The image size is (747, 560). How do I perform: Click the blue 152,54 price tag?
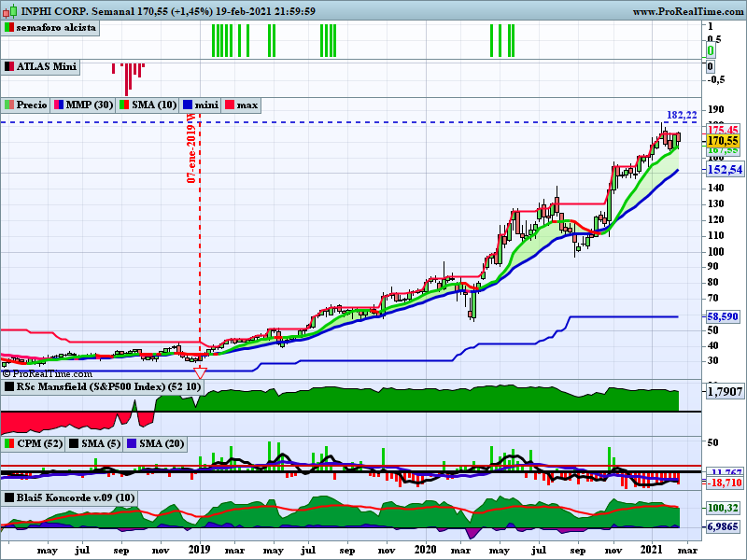[725, 170]
